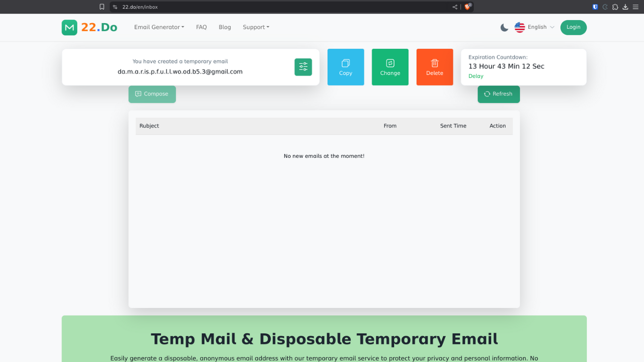
Task: Click the share icon in address bar
Action: click(455, 7)
